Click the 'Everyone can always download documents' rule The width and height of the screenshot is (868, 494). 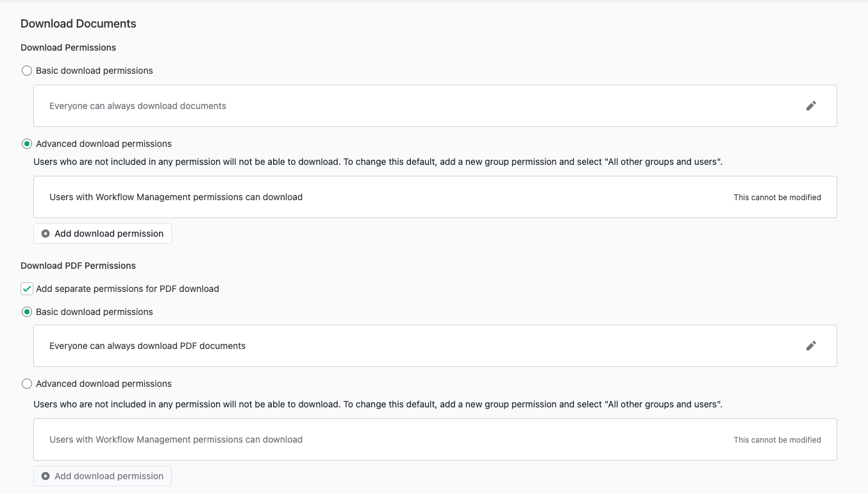point(138,106)
